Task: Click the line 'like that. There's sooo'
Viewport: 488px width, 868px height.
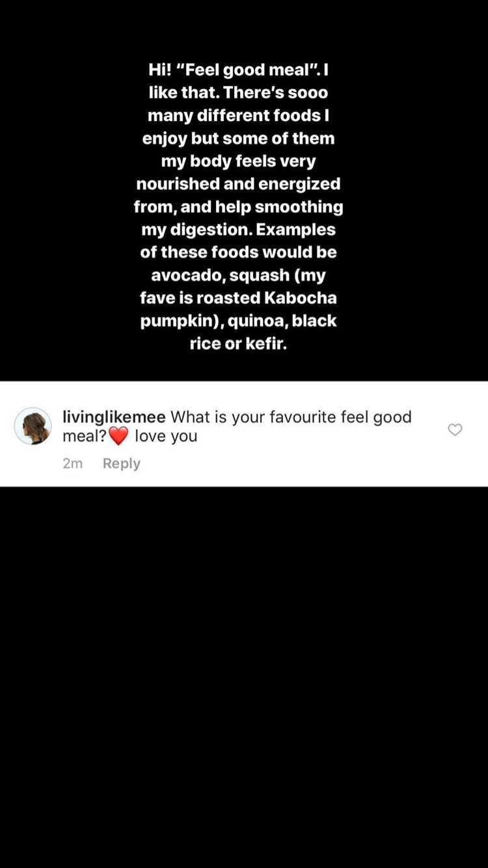Action: (238, 92)
